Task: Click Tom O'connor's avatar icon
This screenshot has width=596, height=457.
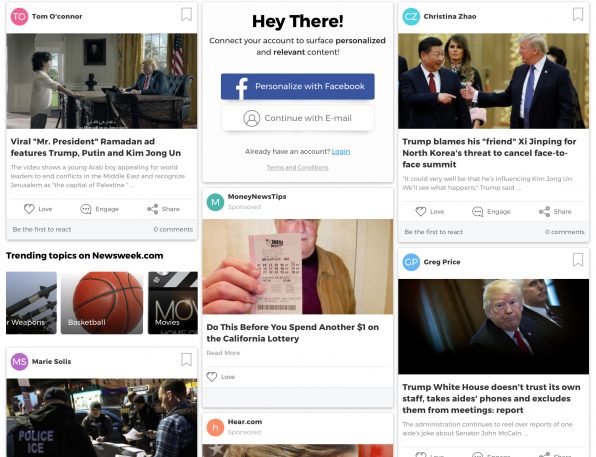Action: point(19,16)
